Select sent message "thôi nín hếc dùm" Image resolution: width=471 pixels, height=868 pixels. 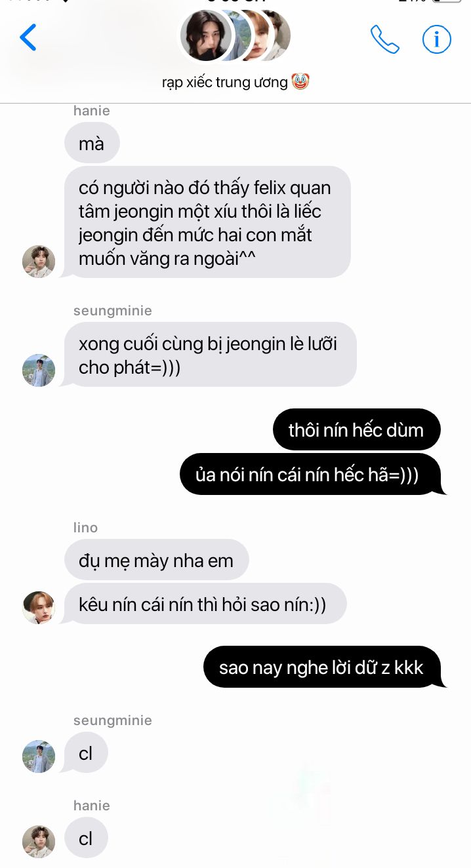click(x=356, y=430)
